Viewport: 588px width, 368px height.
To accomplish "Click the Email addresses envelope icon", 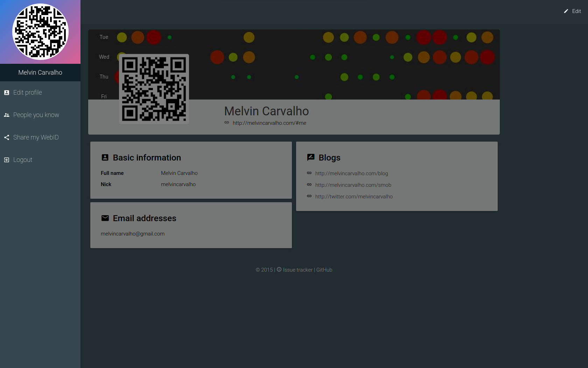I will 105,218.
